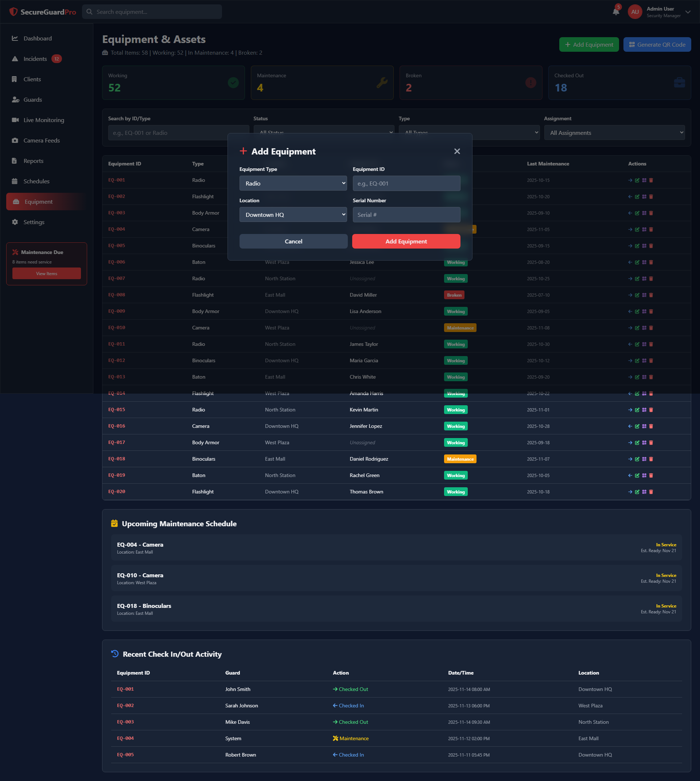The image size is (700, 781).
Task: Expand the Admin User account menu
Action: coord(688,12)
